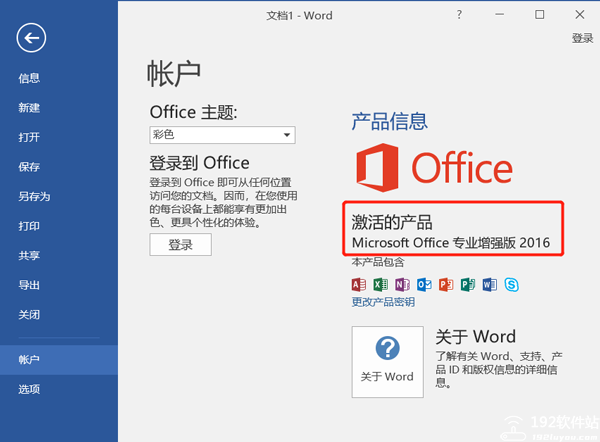Click the back arrow circle icon
Image resolution: width=600 pixels, height=442 pixels.
[31, 38]
